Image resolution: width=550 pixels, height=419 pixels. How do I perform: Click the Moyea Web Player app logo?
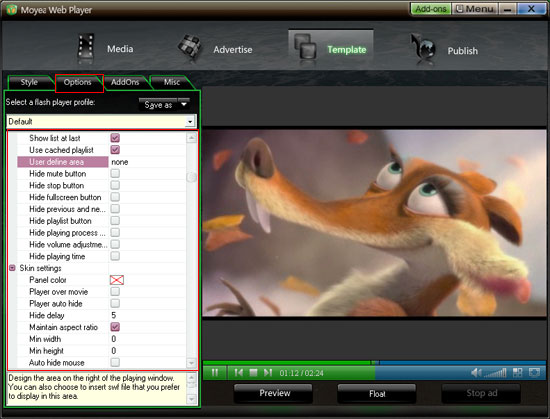pyautogui.click(x=11, y=9)
